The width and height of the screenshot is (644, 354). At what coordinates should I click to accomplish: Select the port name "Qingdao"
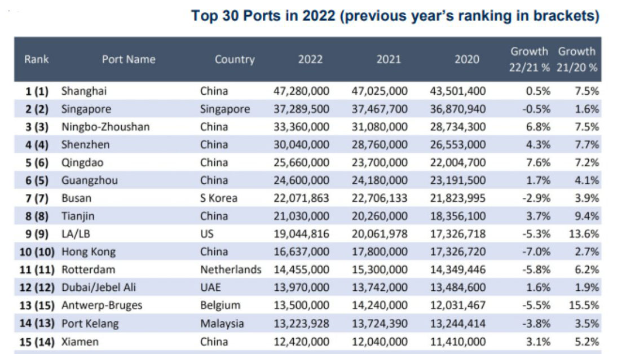pyautogui.click(x=82, y=163)
